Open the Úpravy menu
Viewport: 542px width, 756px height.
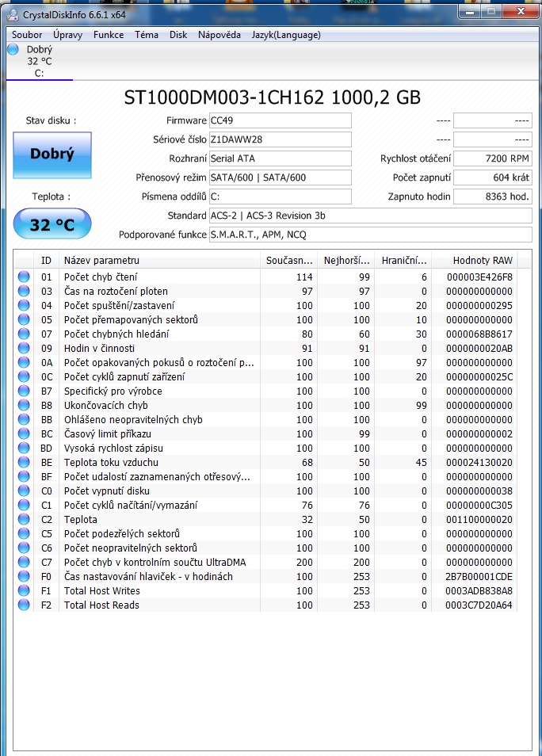67,35
